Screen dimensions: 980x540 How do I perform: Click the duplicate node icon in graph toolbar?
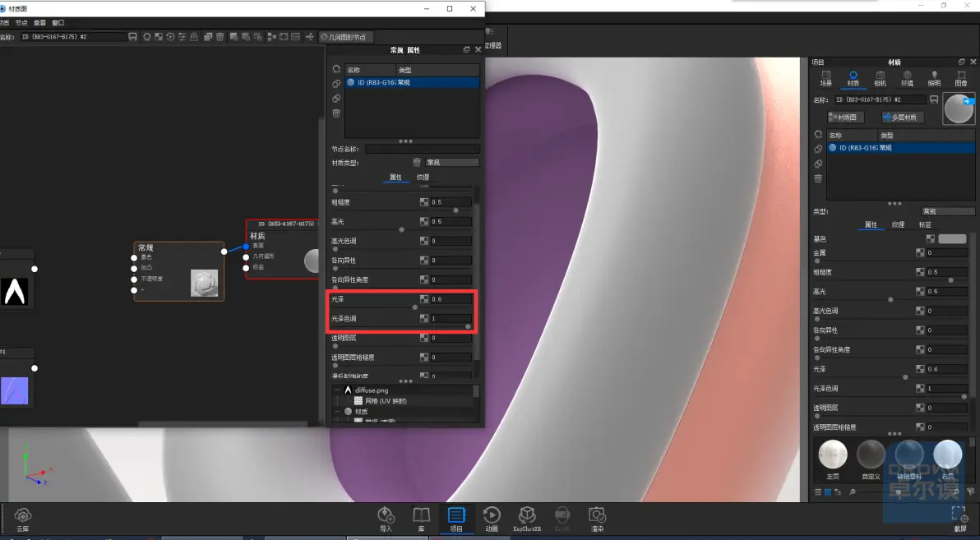(208, 37)
